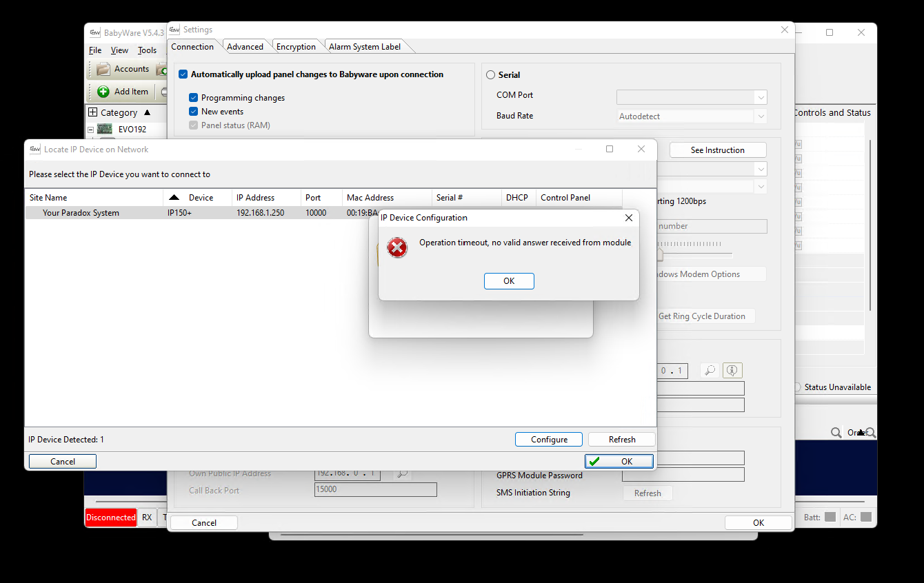Click the RX status indicator in the status bar
The height and width of the screenshot is (583, 924).
(x=146, y=518)
